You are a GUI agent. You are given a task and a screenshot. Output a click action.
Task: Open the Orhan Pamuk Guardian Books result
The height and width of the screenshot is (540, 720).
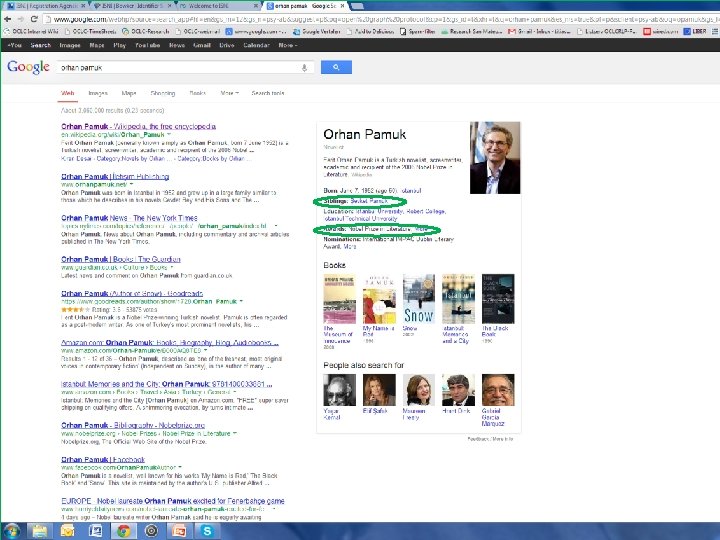pos(120,259)
